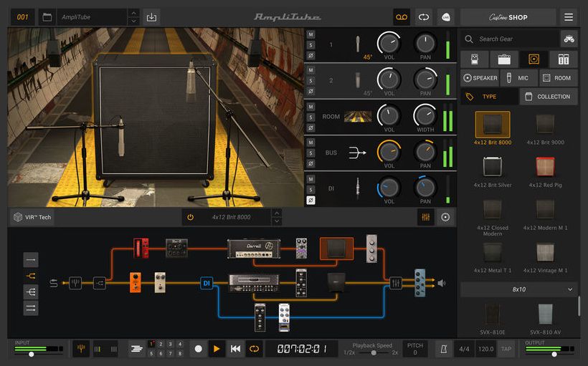Expand the 8x10 cabinet section dropdown
Screen dimensions: 588x366
click(519, 289)
